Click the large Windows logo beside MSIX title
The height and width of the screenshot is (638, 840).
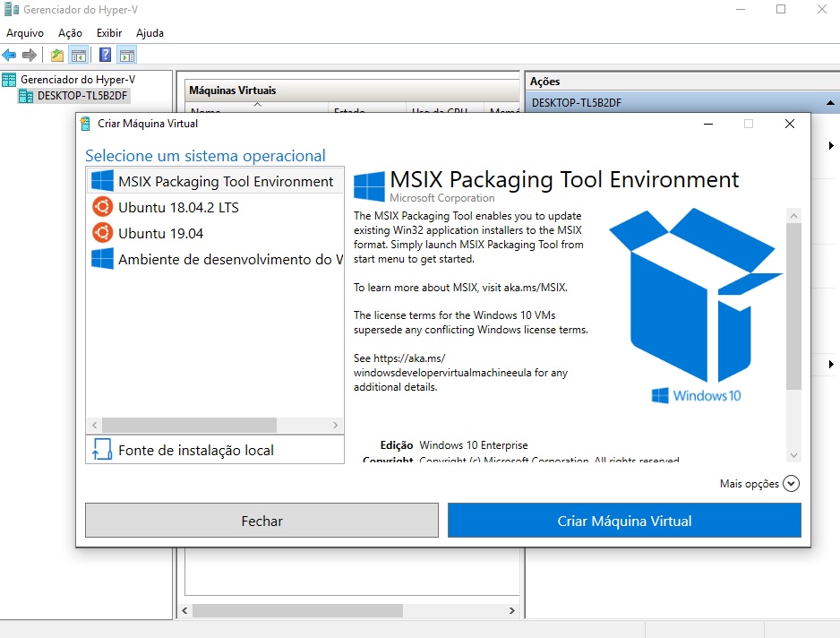369,186
